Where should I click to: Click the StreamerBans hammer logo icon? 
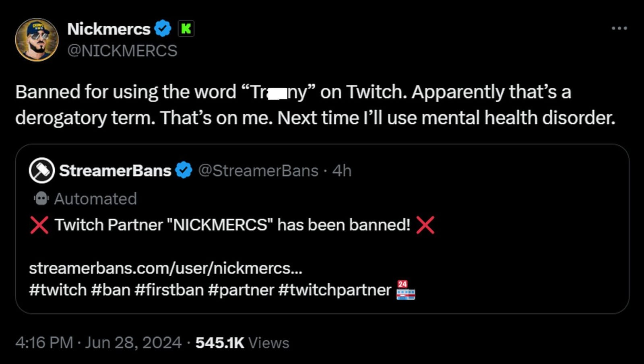point(41,170)
